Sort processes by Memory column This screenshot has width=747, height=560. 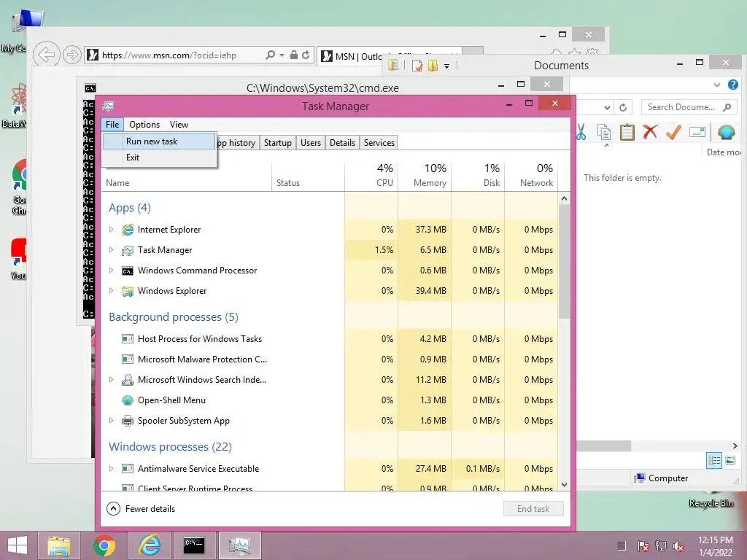tap(425, 175)
